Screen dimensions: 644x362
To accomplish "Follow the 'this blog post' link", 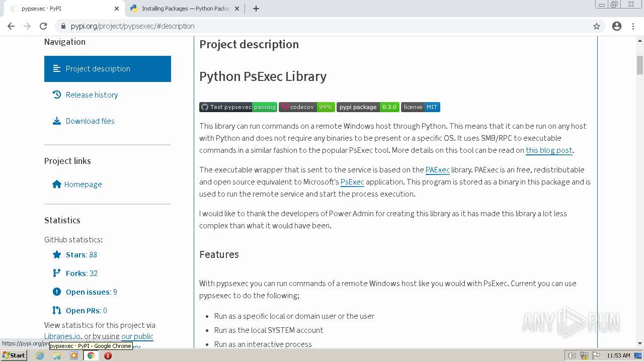I will pyautogui.click(x=549, y=150).
